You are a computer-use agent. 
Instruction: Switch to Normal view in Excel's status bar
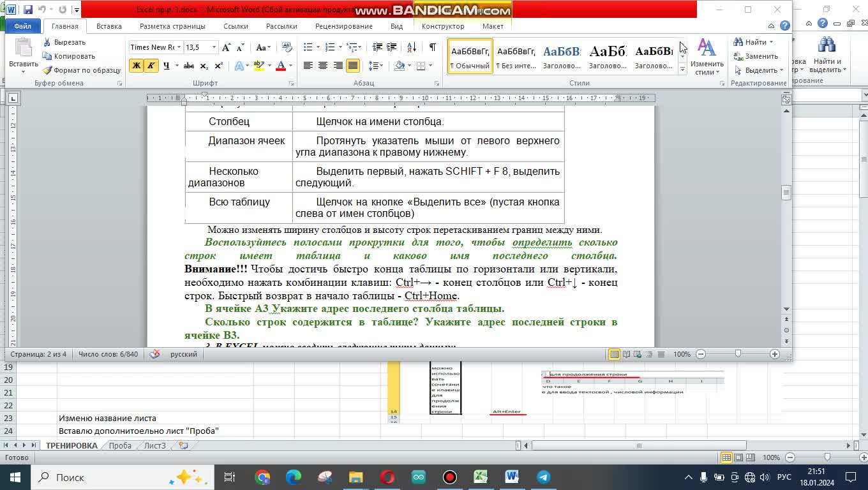point(726,457)
